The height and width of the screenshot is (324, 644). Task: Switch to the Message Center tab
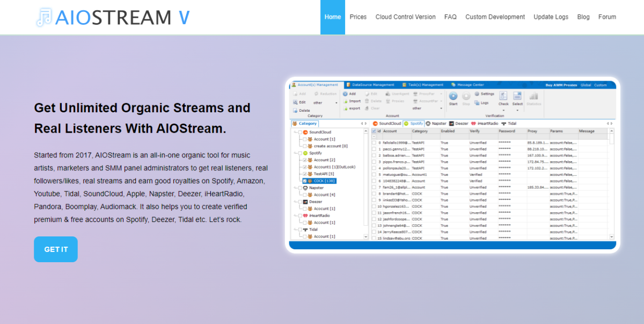(467, 85)
